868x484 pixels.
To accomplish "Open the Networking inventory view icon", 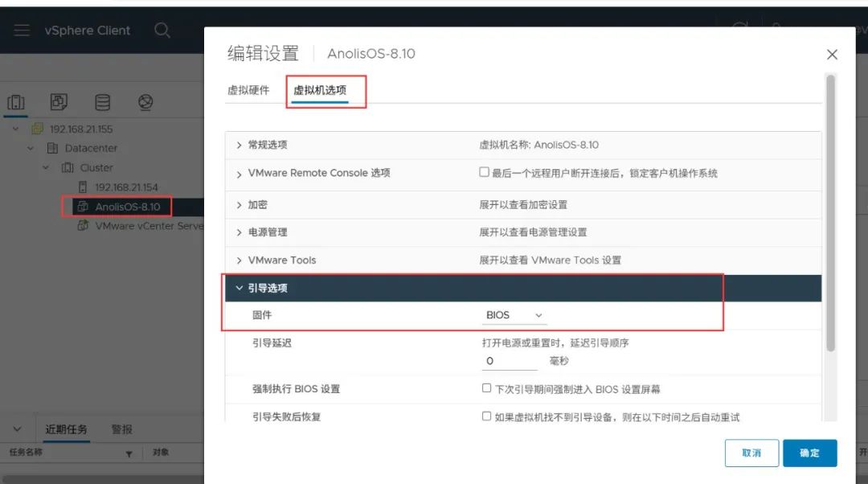I will (x=145, y=102).
